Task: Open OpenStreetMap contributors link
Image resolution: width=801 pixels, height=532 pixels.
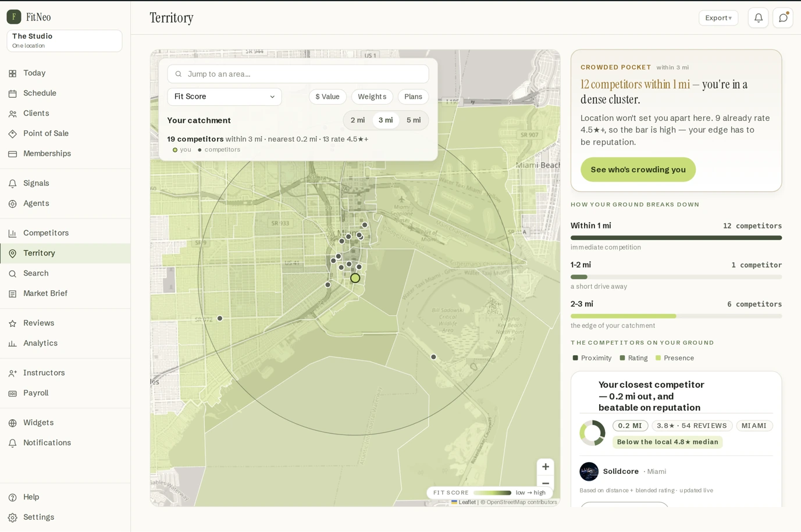Action: coord(522,502)
